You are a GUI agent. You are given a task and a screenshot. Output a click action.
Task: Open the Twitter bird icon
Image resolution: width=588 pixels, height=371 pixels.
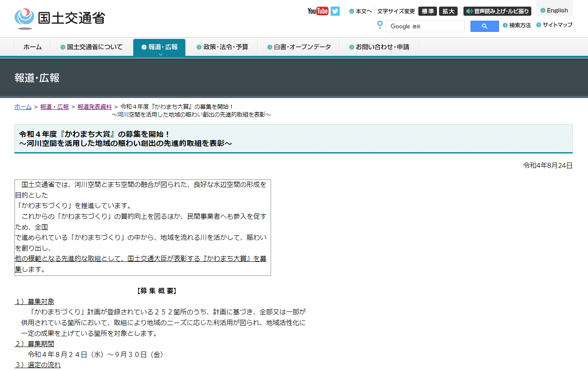335,11
